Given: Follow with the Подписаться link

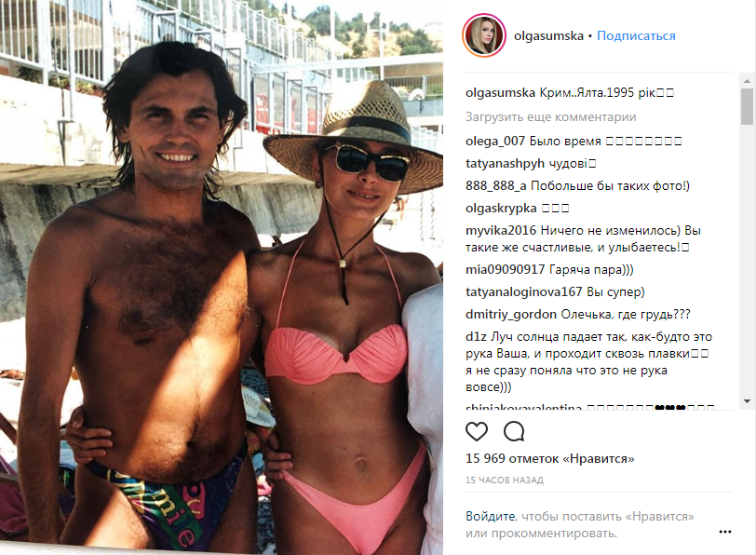Looking at the screenshot, I should point(636,35).
